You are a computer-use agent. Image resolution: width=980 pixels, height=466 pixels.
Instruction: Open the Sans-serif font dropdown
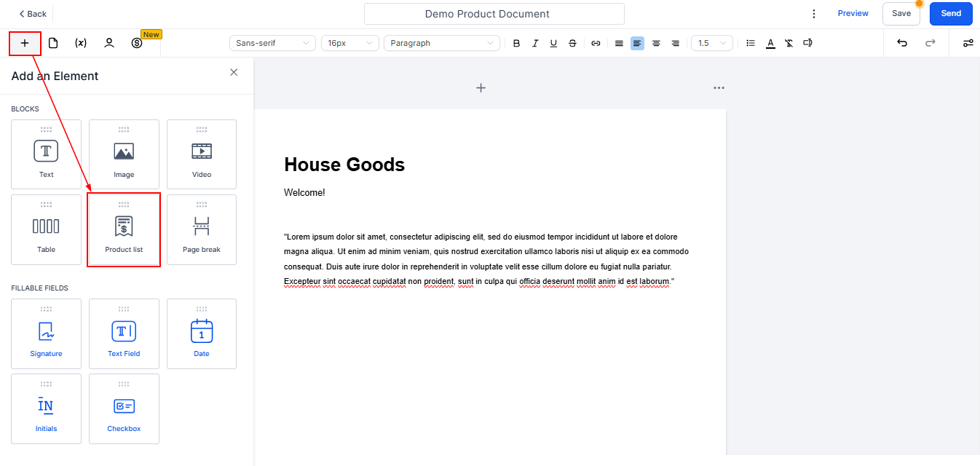pyautogui.click(x=272, y=43)
